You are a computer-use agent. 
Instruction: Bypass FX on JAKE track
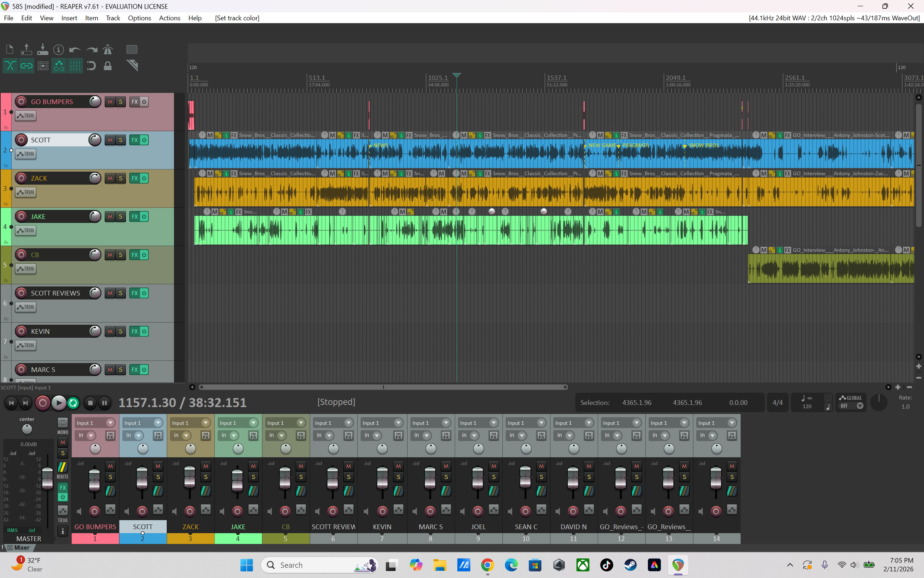tap(144, 216)
